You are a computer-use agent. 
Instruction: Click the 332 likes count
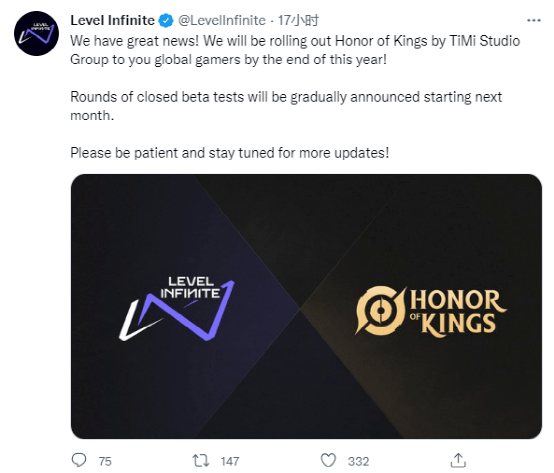(x=358, y=461)
